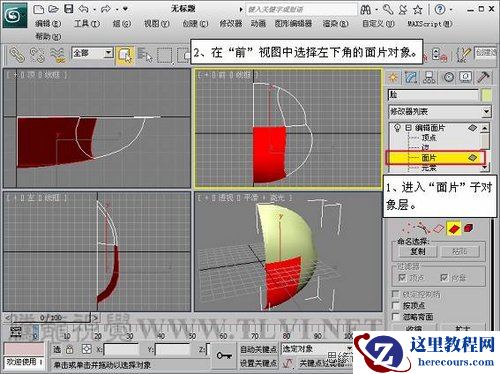This screenshot has width=500, height=374.
Task: Open the MAXScript(M) menu
Action: [x=430, y=24]
